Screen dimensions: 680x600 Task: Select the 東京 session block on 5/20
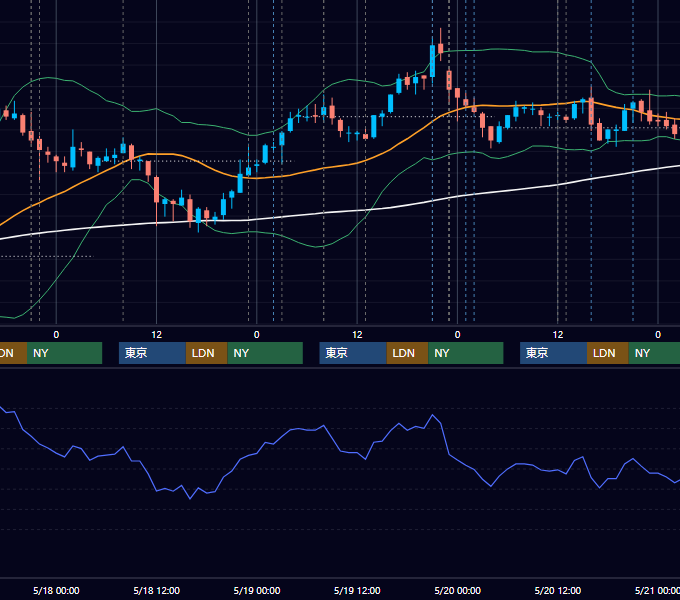point(553,353)
